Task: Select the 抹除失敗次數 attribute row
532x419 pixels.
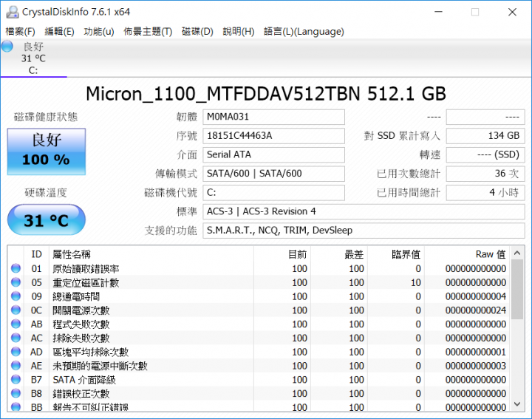Action: [258, 338]
